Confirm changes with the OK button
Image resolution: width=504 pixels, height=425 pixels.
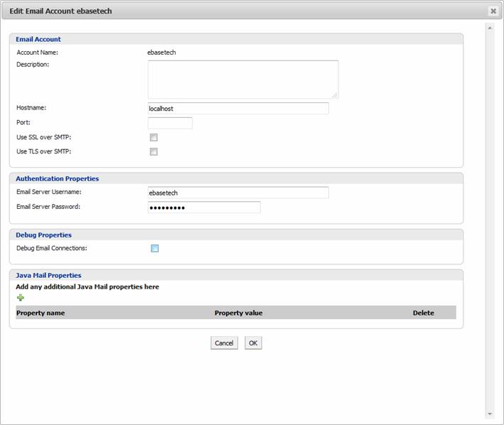(253, 343)
